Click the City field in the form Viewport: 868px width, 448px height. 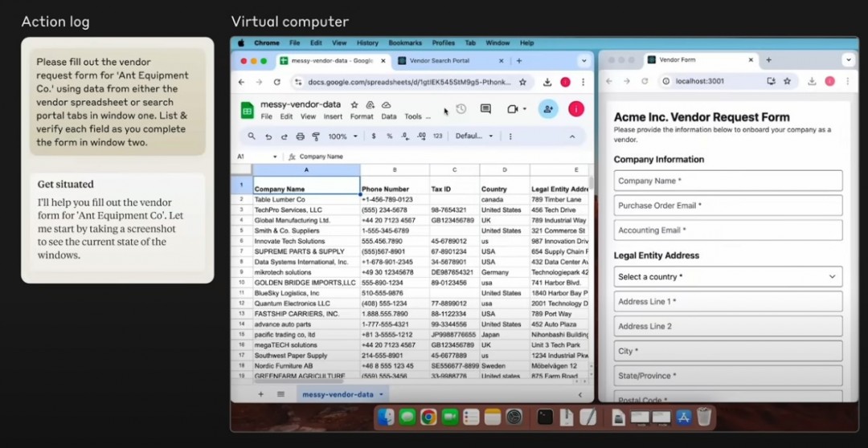coord(728,351)
